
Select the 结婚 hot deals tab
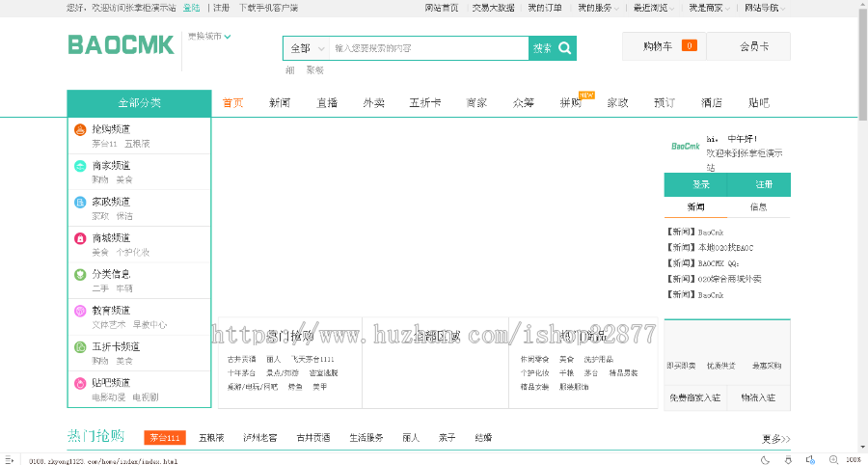483,438
